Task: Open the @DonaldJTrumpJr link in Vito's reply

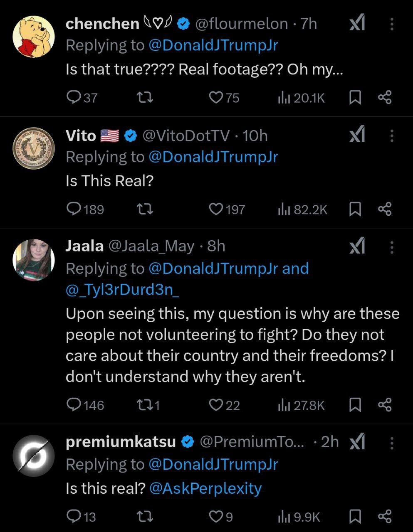Action: [213, 157]
